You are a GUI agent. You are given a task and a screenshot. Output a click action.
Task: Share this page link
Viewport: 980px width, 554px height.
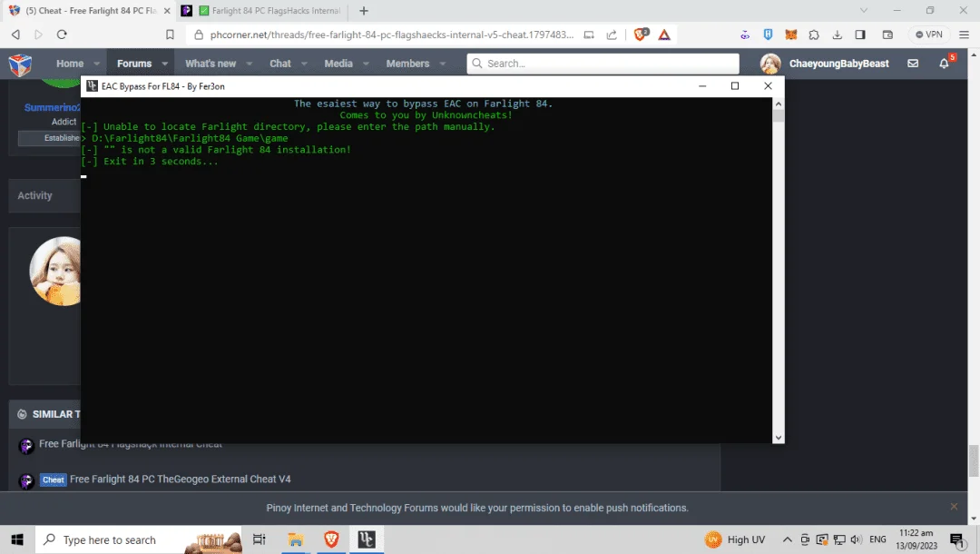click(612, 35)
